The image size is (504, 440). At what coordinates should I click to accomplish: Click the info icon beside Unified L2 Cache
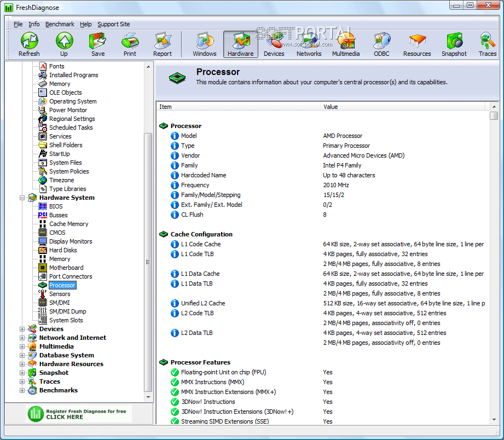[175, 303]
